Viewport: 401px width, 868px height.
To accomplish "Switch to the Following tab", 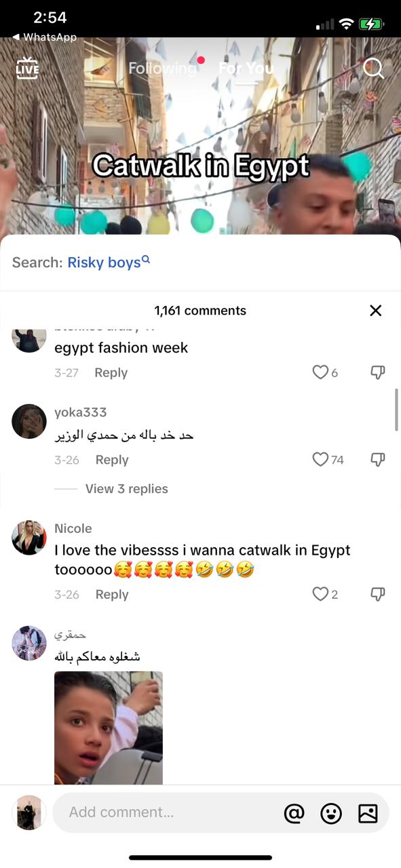I will point(162,68).
